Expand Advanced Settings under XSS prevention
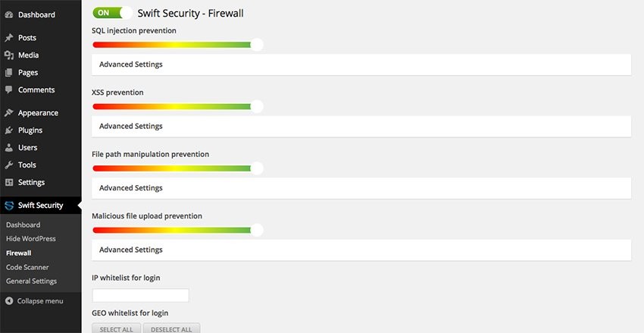This screenshot has width=644, height=333. (x=131, y=126)
